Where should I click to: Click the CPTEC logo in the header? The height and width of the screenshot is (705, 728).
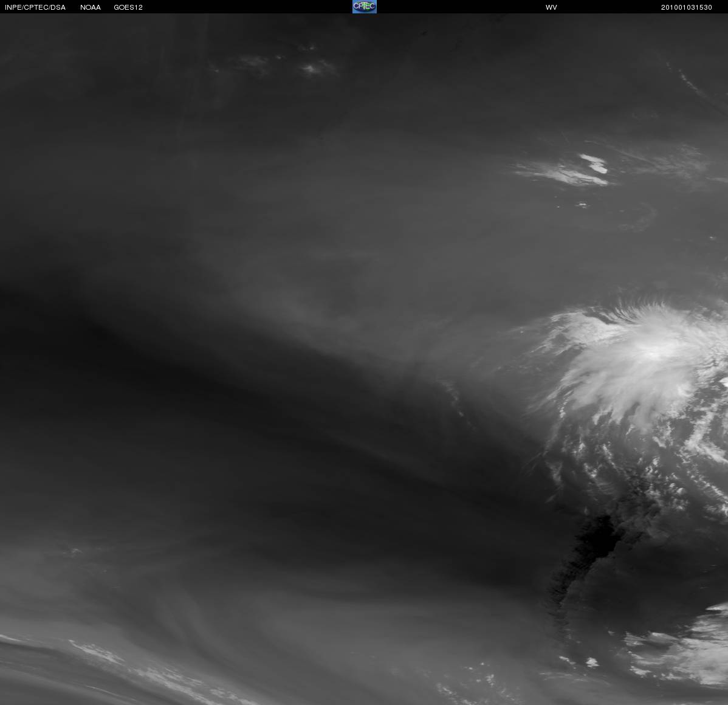(365, 7)
